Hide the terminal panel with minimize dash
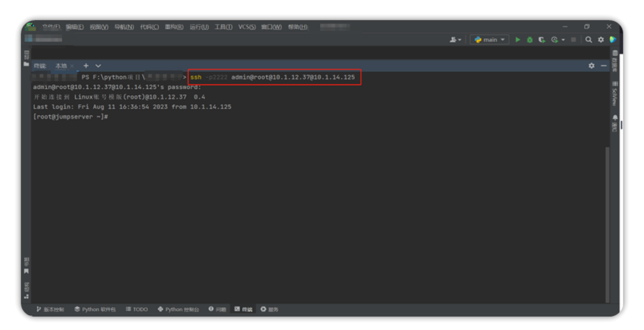This screenshot has height=330, width=644. (604, 66)
